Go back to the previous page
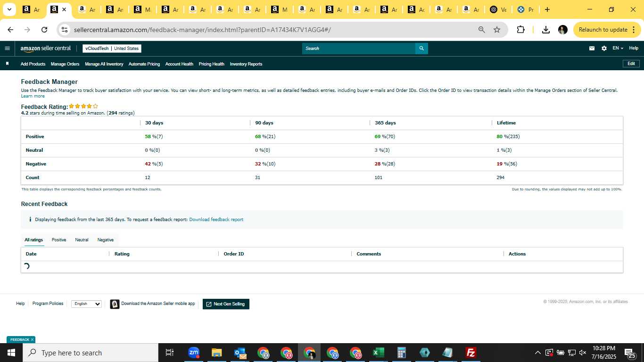Viewport: 644px width, 362px height. point(10,30)
